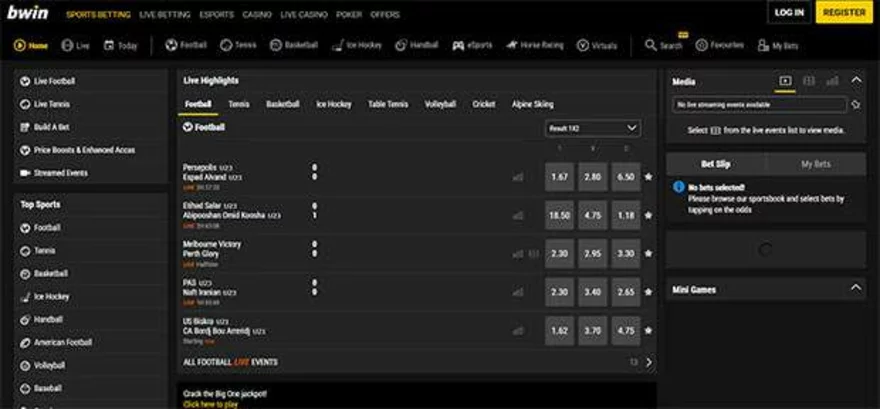Select Volleyball under Top Sports
This screenshot has height=409, width=880.
(x=91, y=366)
